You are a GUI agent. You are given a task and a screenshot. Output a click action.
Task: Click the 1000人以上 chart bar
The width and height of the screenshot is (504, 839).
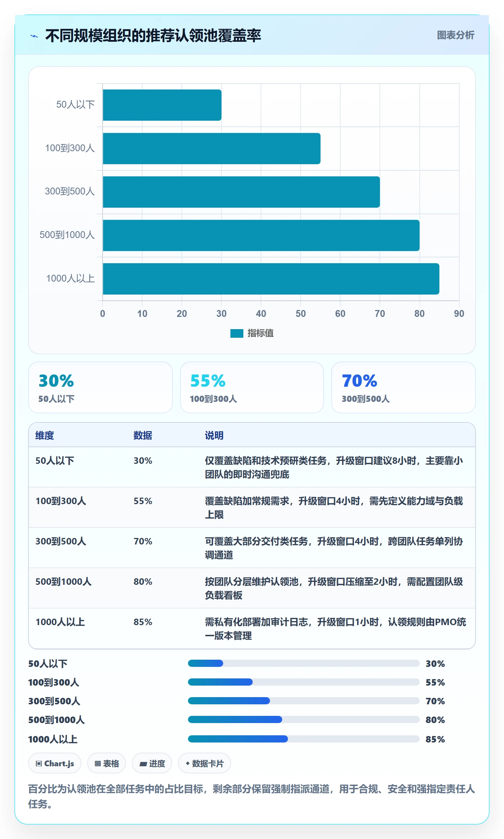point(271,279)
